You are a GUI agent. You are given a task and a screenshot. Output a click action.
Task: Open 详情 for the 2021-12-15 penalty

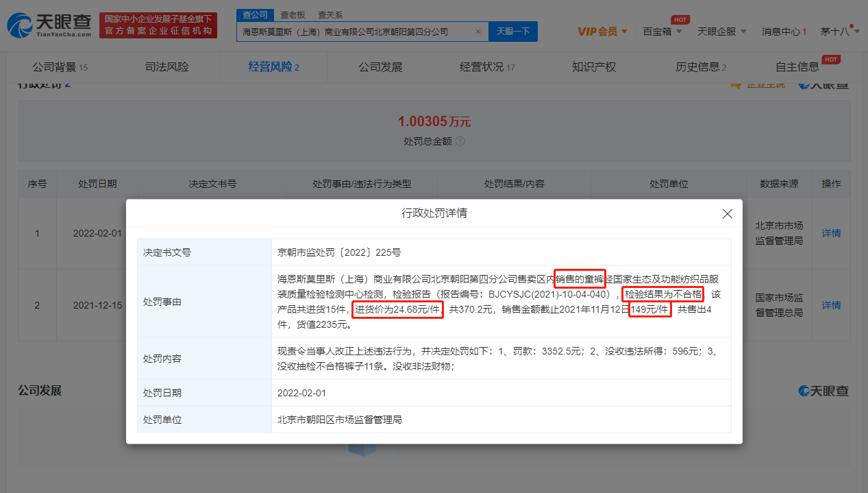pos(830,305)
